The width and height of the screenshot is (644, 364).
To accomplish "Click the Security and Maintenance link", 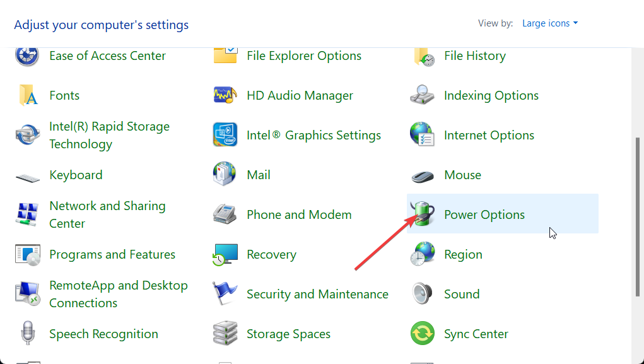I will coord(317,294).
